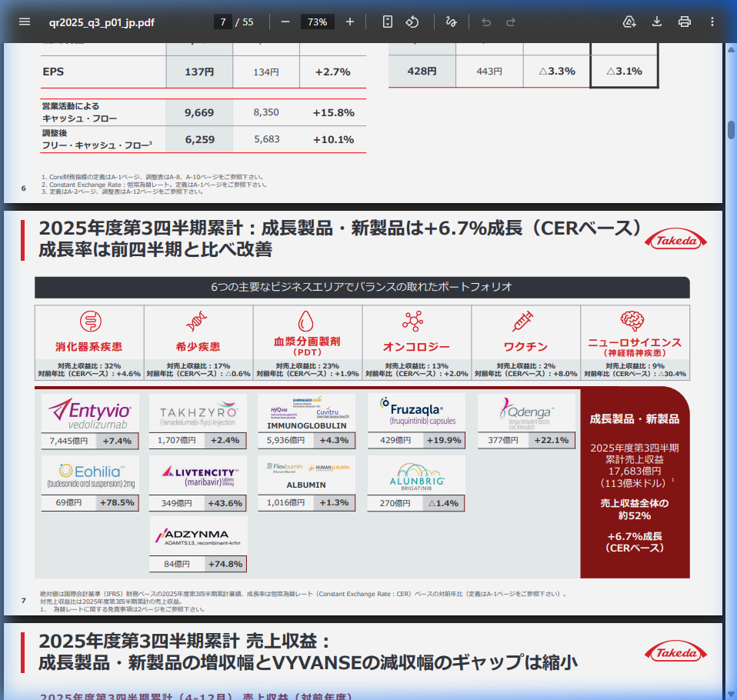Click the neuroscience brain icon
The image size is (737, 700).
(x=632, y=321)
